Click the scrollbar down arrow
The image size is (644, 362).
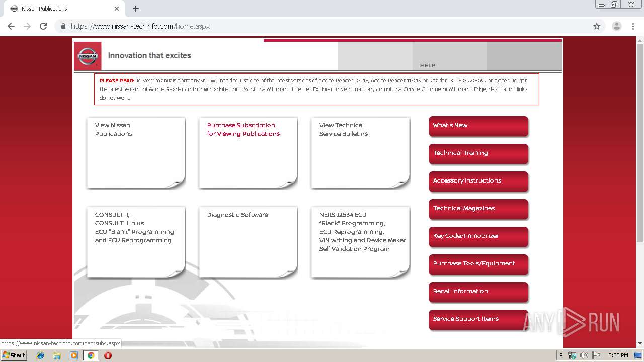(640, 343)
